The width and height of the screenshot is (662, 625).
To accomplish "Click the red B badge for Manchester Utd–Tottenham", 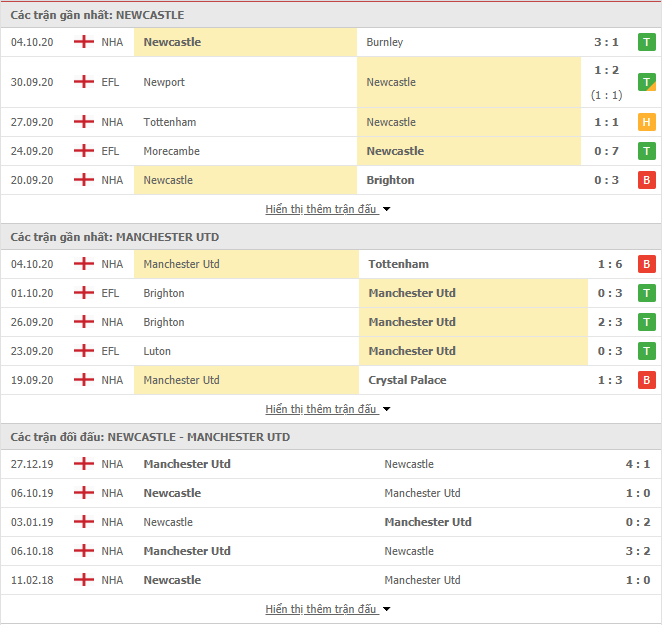I will pyautogui.click(x=646, y=264).
